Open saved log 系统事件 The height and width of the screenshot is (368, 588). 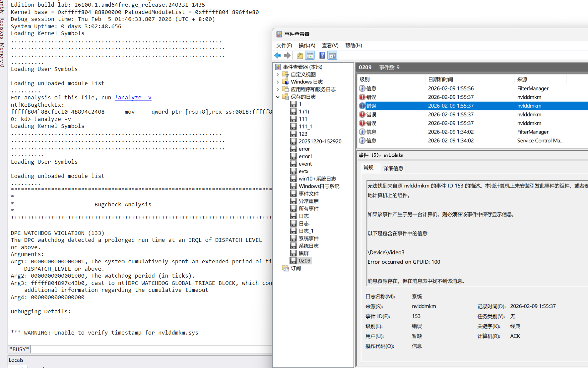[x=308, y=238]
